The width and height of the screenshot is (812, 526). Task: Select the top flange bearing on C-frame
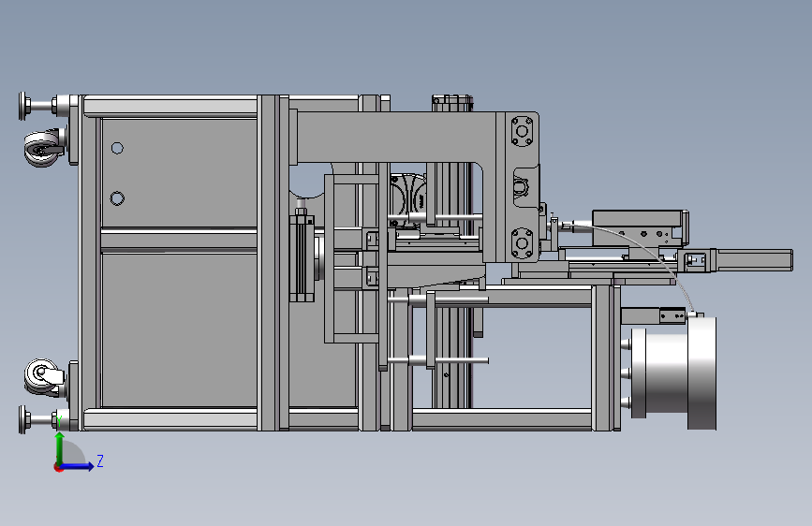tap(522, 131)
